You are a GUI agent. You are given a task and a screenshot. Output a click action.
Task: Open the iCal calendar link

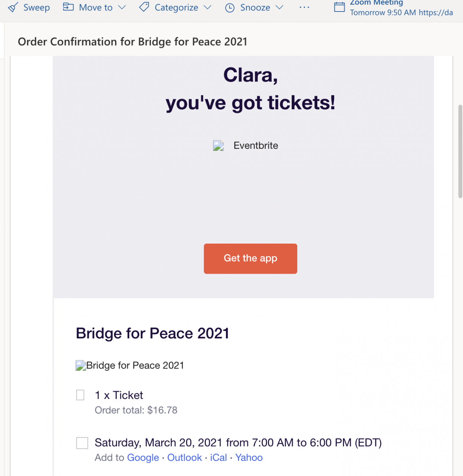coord(218,458)
